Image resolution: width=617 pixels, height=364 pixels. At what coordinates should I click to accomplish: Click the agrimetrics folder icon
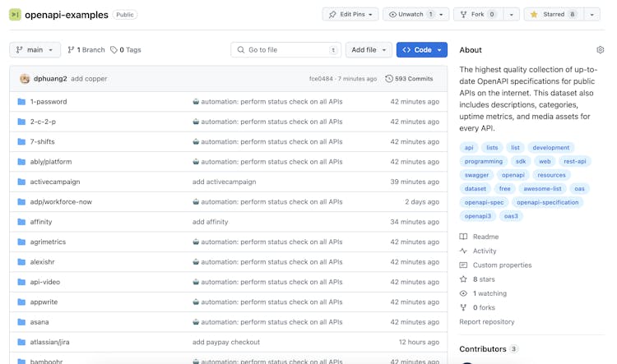[21, 242]
